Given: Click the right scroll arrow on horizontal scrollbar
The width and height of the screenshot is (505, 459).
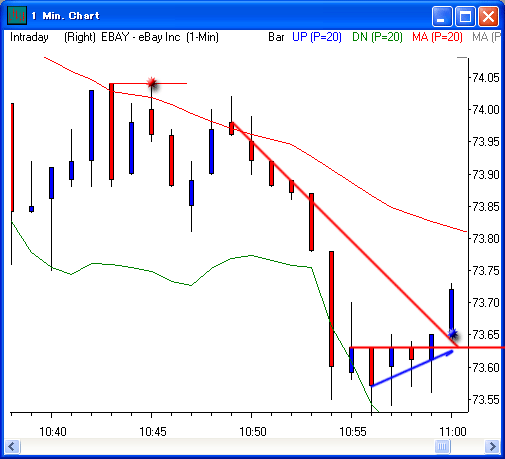Looking at the screenshot, I should click(x=492, y=446).
